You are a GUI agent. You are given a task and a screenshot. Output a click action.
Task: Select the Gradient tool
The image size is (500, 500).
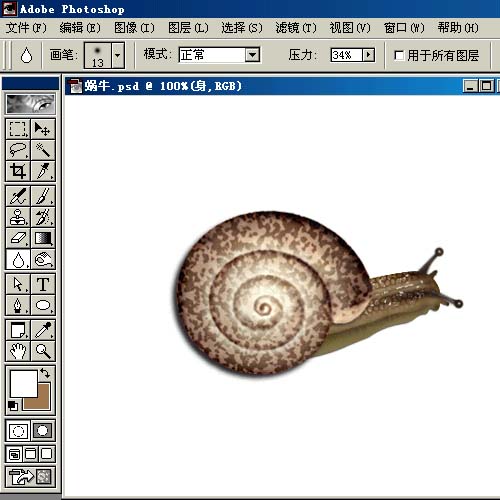click(x=43, y=238)
